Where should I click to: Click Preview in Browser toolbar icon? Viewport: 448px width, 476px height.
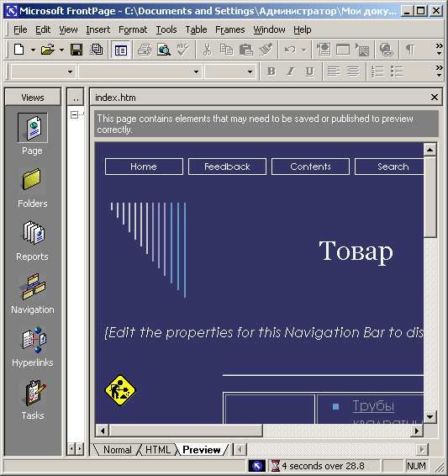(164, 50)
